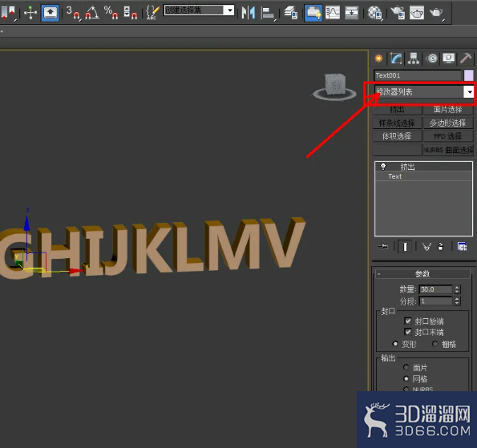
Task: Click the Render Production teapot
Action: pyautogui.click(x=436, y=13)
